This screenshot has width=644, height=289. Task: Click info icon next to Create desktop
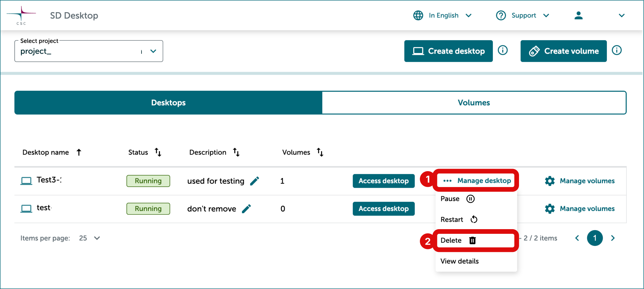point(503,50)
